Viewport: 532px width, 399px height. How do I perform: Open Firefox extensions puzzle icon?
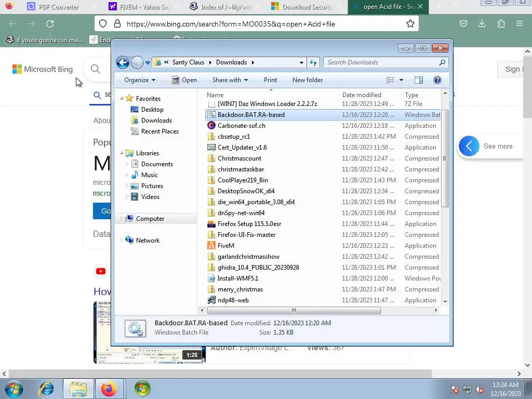(501, 24)
